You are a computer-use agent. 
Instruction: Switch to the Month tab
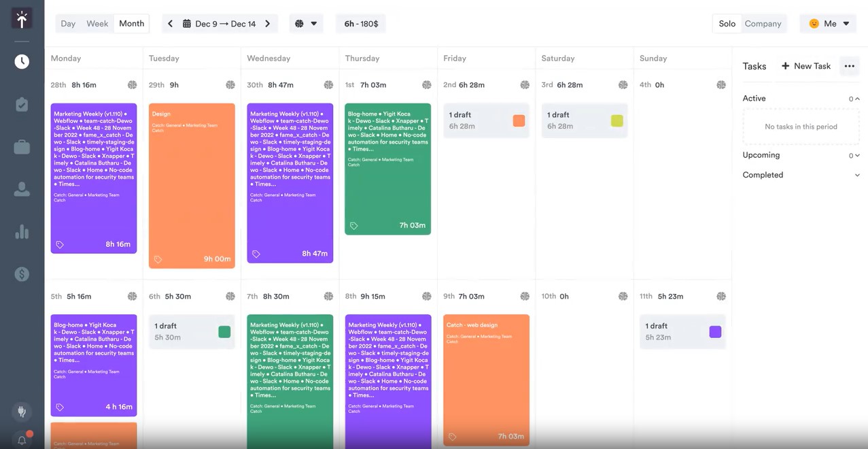(x=131, y=23)
